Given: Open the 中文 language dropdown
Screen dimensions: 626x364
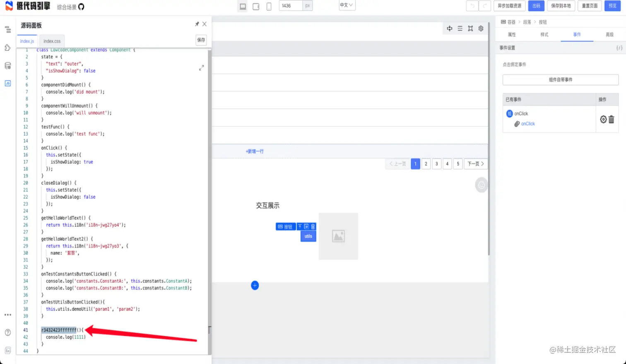Looking at the screenshot, I should point(347,5).
